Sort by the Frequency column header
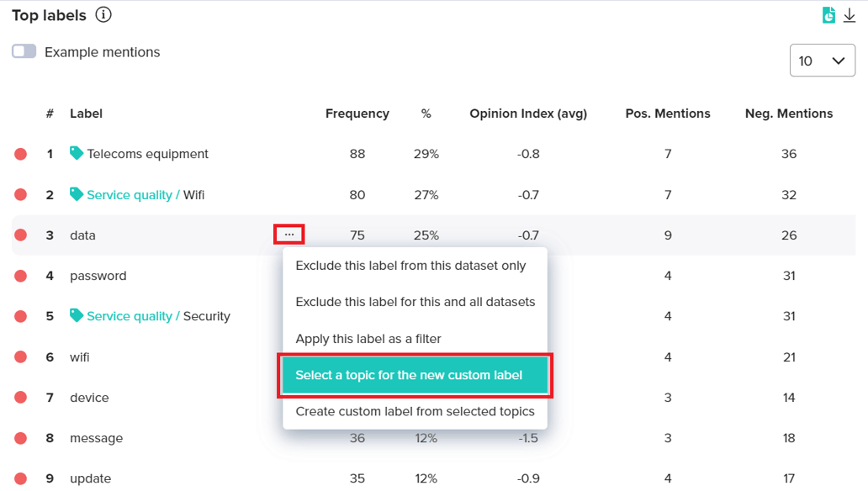This screenshot has width=868, height=491. [357, 114]
